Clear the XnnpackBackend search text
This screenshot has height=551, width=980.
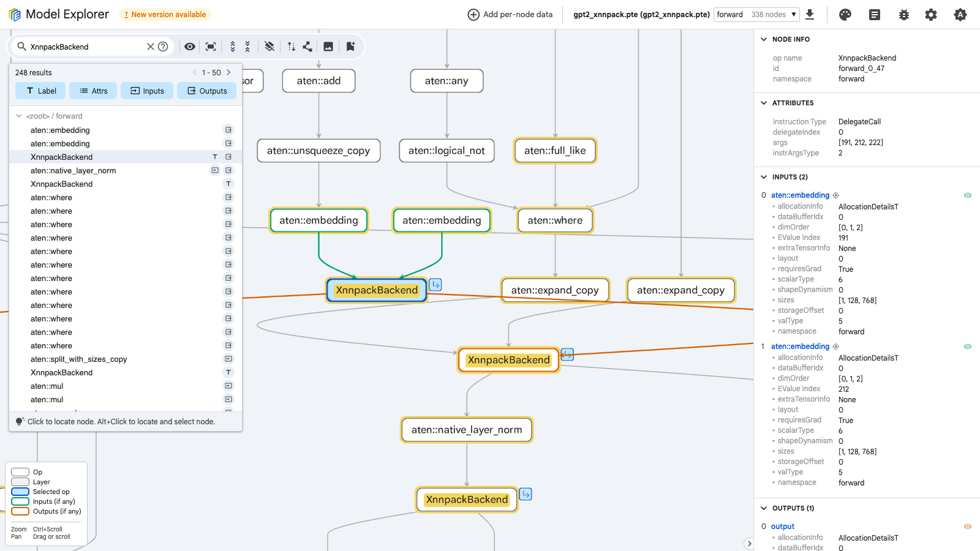pyautogui.click(x=151, y=47)
